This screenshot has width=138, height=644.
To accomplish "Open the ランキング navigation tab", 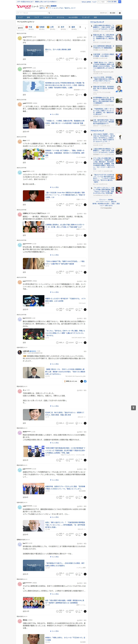I will 86,17.
